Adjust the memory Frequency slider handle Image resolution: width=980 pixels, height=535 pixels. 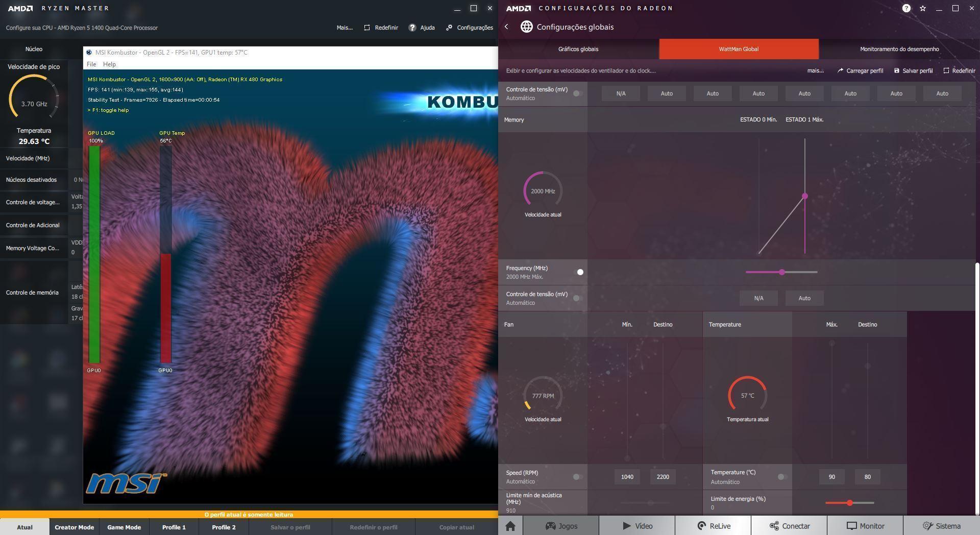coord(781,272)
